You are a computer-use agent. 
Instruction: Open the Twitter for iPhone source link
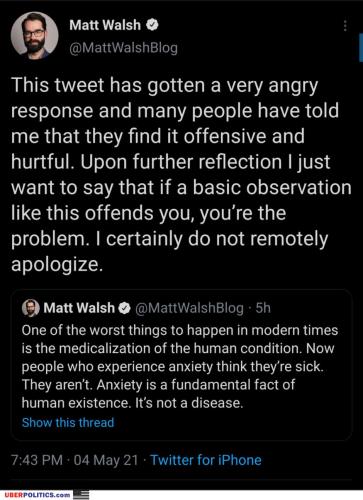(x=206, y=460)
